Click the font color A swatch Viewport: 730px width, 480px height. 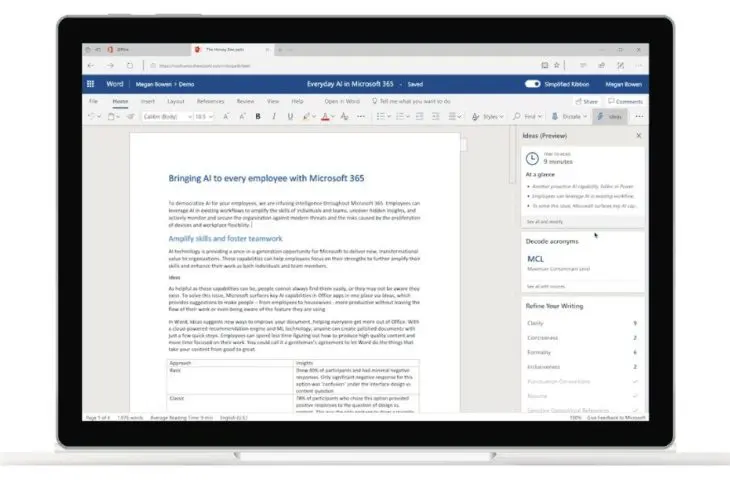click(x=325, y=116)
